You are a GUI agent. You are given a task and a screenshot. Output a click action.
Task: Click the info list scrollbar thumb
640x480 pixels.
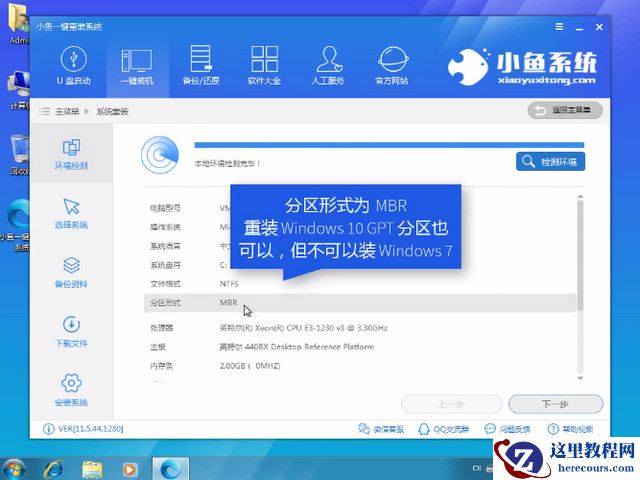click(x=580, y=255)
